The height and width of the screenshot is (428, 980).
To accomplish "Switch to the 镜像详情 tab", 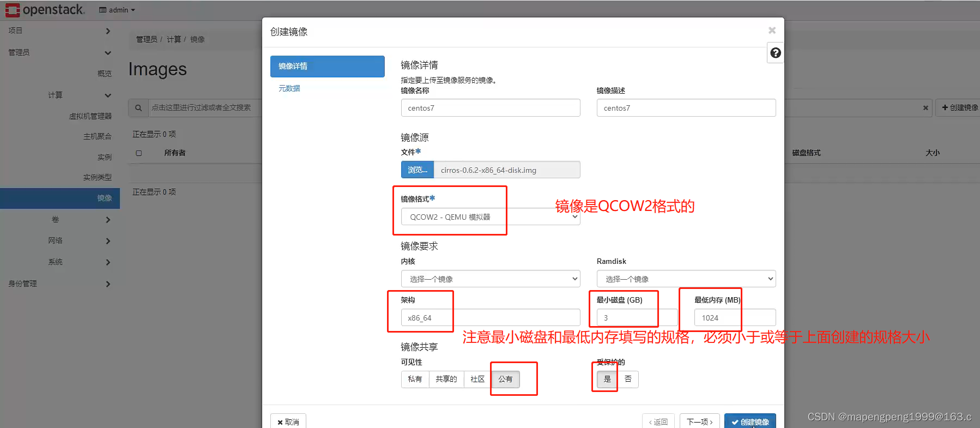I will [328, 67].
